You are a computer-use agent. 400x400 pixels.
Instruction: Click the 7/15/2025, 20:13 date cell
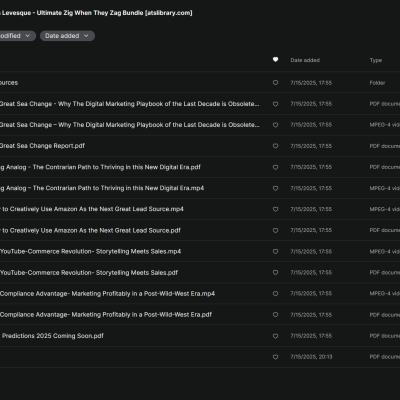tap(311, 357)
